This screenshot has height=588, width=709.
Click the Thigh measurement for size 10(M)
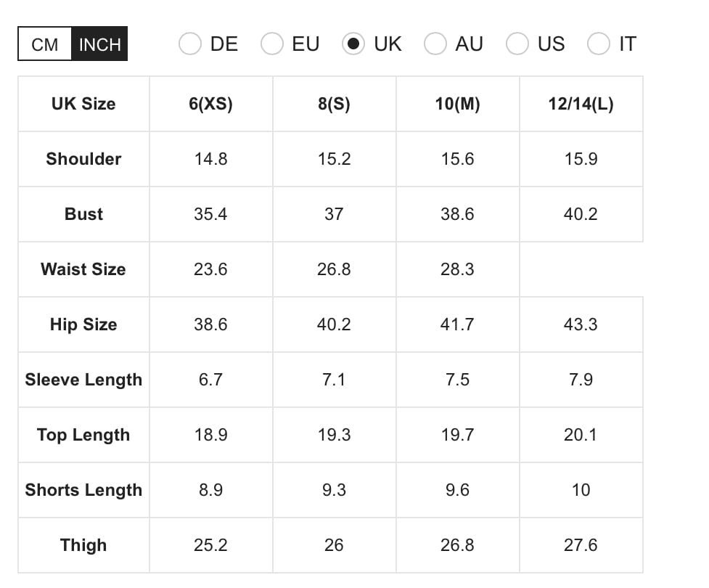point(457,545)
